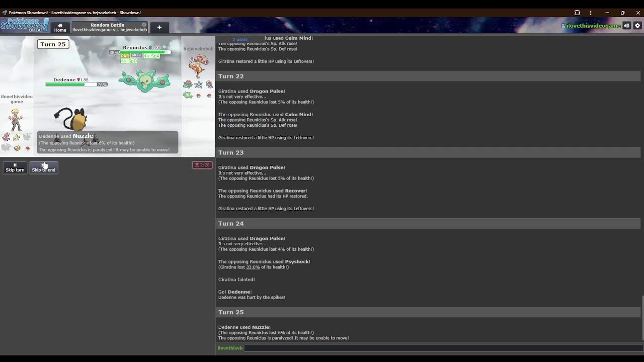Click 'Dedenne was hurt by the spikes!' line
644x362 pixels.
click(x=252, y=297)
